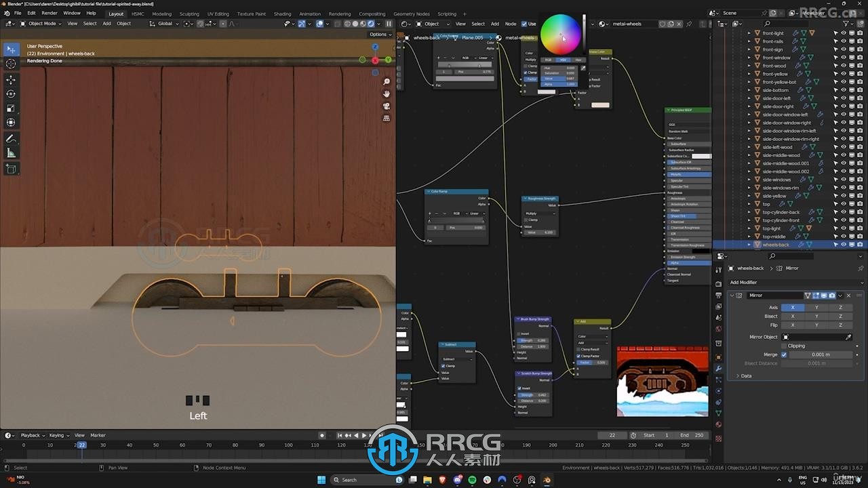
Task: Open the Global transform orientation dropdown
Action: [165, 24]
